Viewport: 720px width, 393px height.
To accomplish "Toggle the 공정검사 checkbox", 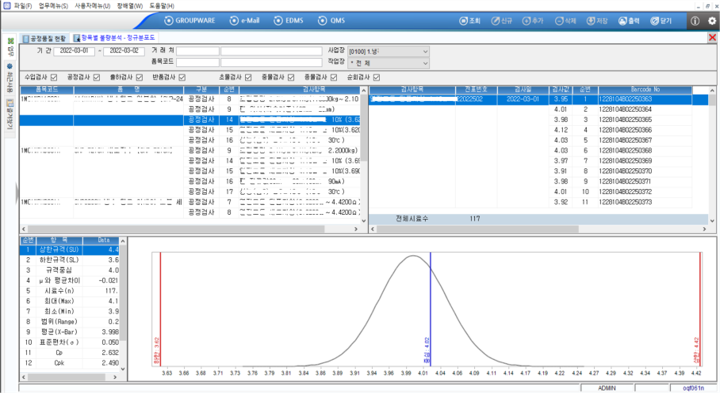I will pos(96,77).
